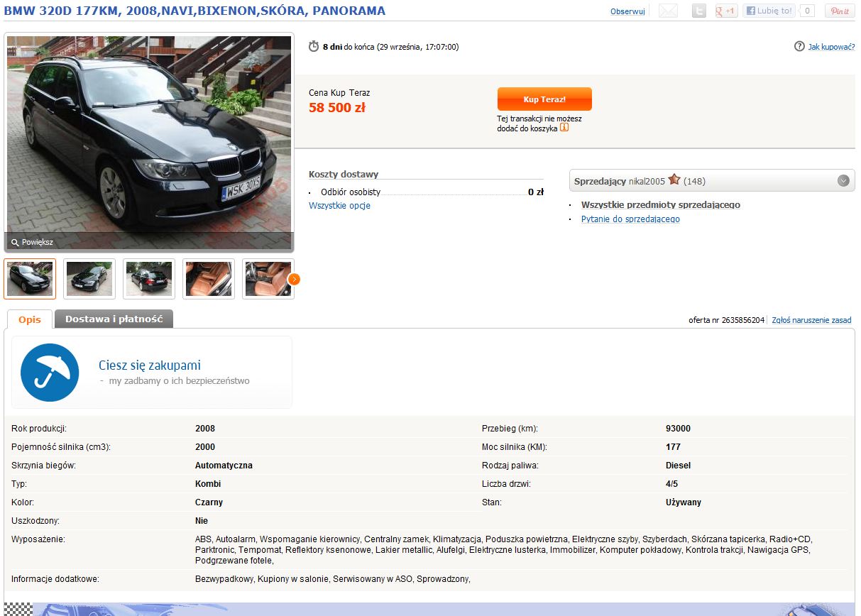Click the Facebook Lubię to! button
This screenshot has width=861, height=616.
[x=769, y=11]
